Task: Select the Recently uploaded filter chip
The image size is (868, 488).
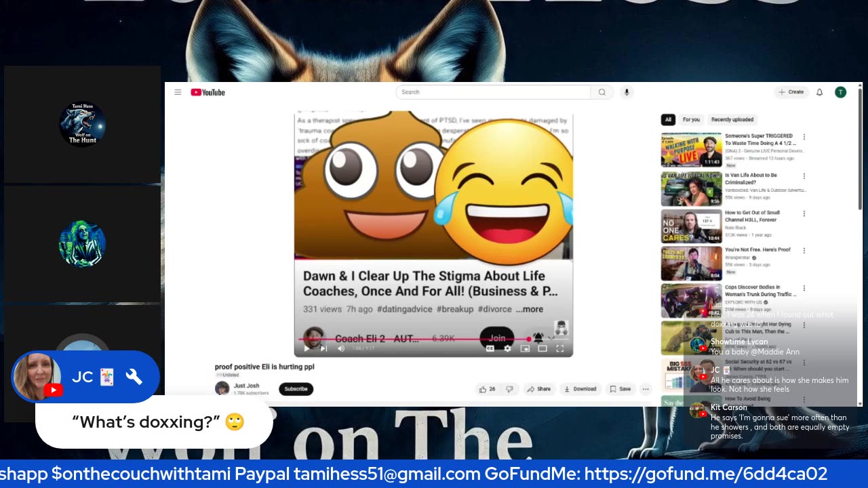Action: coord(732,120)
